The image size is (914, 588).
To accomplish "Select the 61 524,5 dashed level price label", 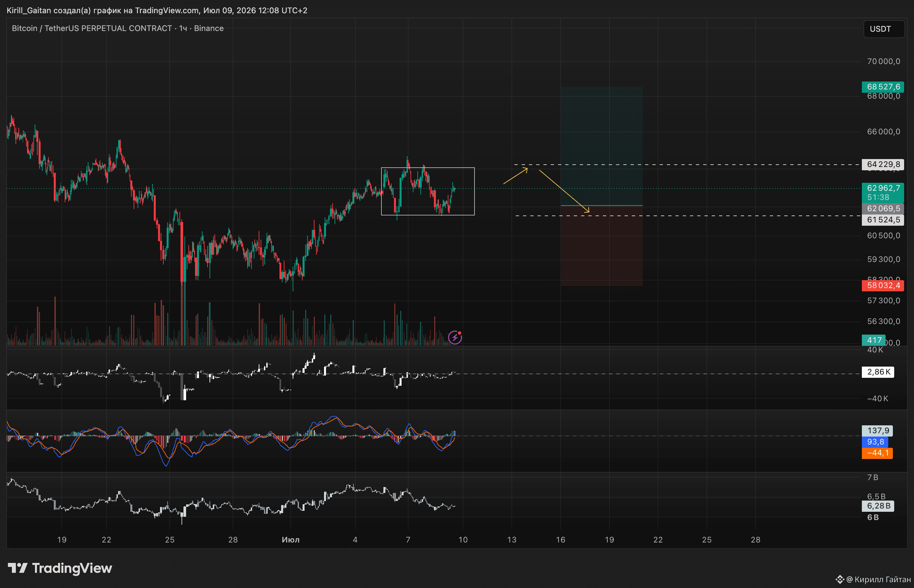I will [883, 219].
